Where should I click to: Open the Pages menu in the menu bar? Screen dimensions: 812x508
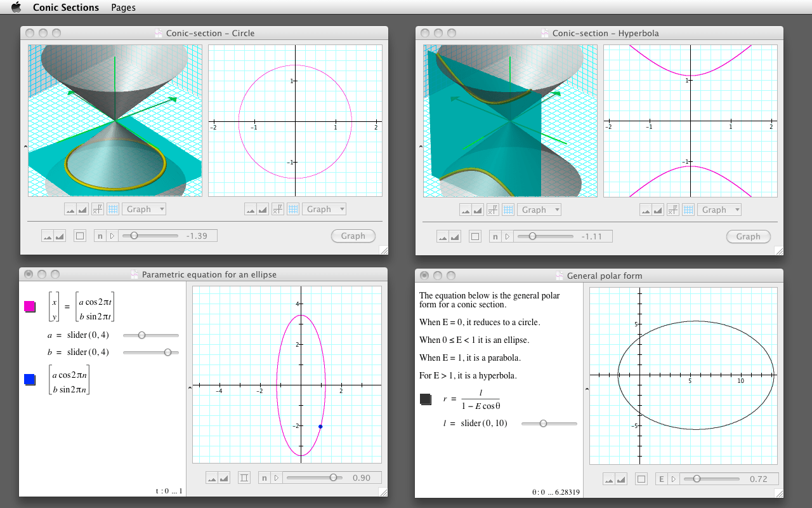point(123,8)
